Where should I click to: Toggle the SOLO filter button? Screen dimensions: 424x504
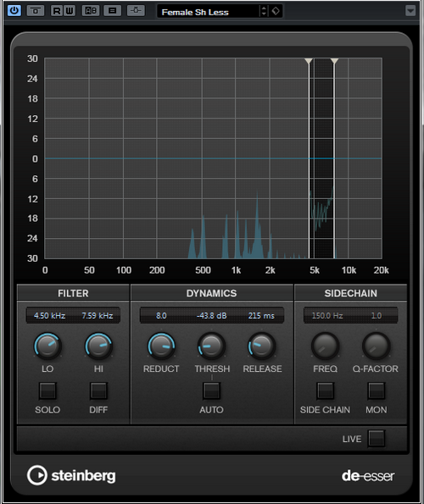point(47,390)
